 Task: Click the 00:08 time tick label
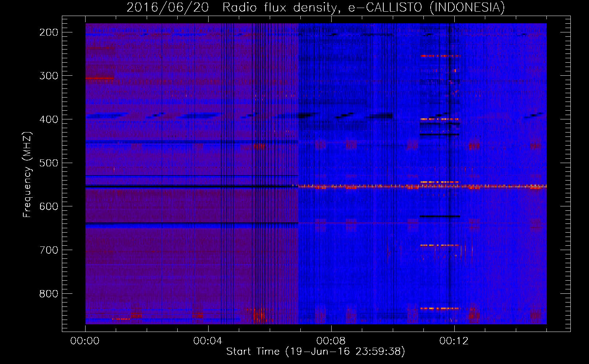pyautogui.click(x=331, y=341)
